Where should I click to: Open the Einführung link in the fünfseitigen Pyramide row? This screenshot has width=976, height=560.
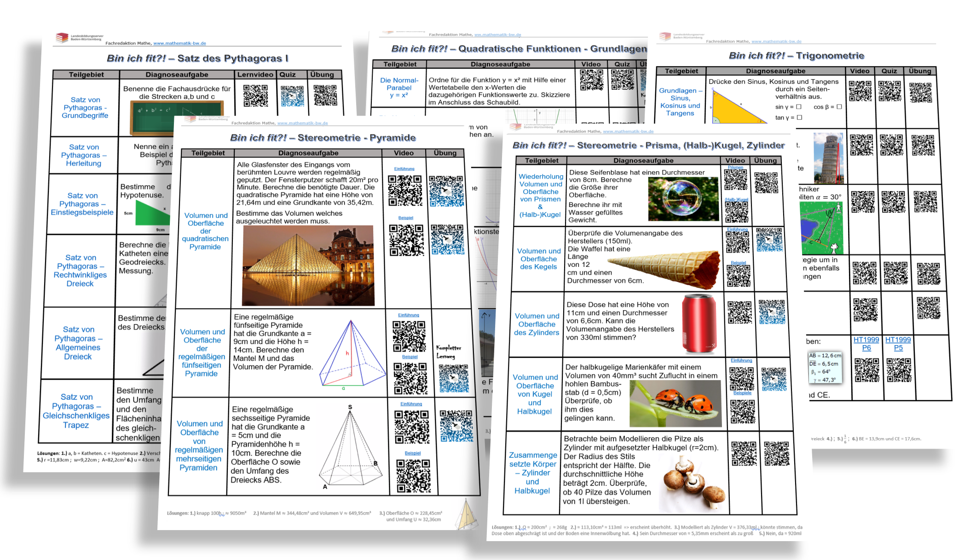coord(408,315)
